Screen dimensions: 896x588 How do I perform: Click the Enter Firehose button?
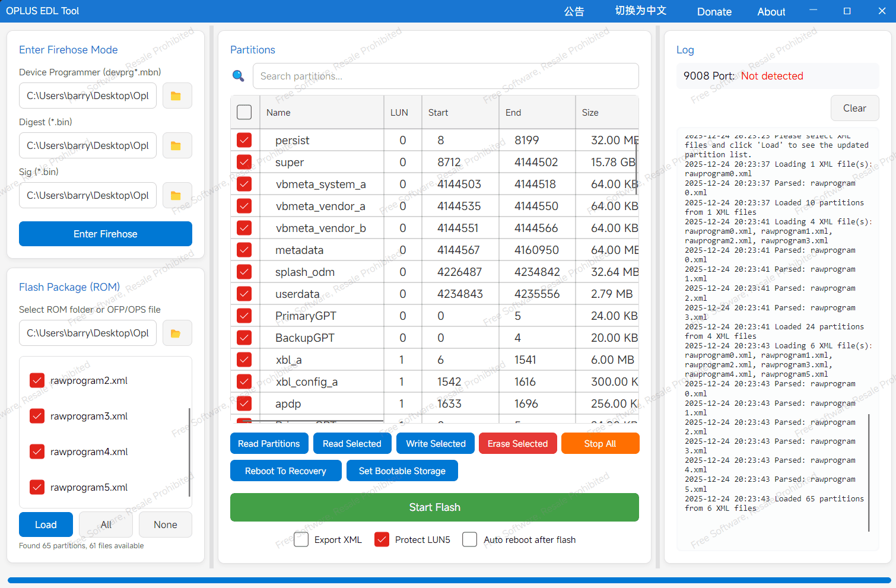pyautogui.click(x=106, y=234)
